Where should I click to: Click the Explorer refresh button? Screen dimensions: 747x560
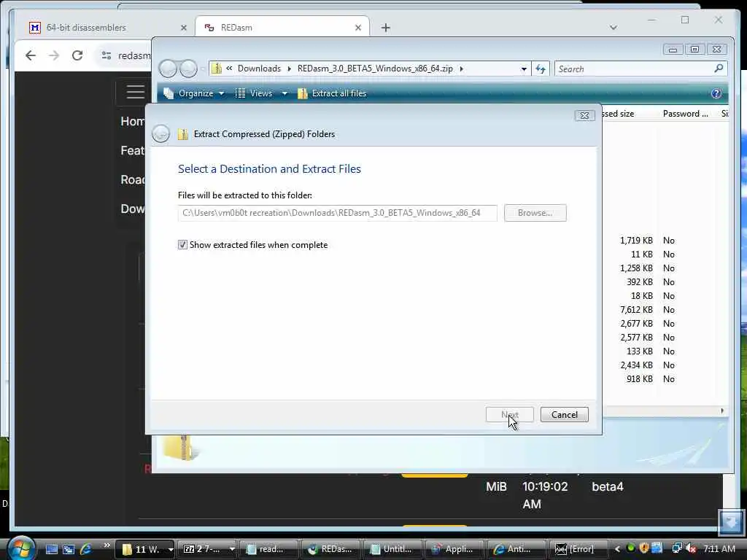point(541,69)
